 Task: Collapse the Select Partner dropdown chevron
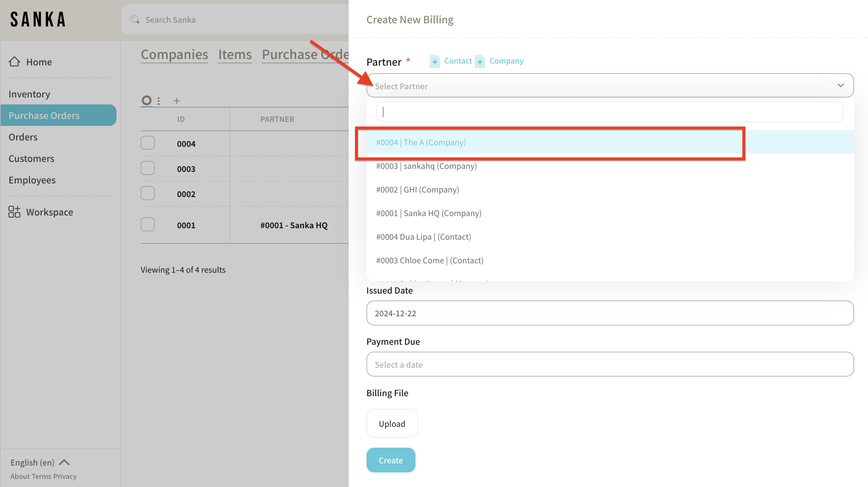[840, 86]
